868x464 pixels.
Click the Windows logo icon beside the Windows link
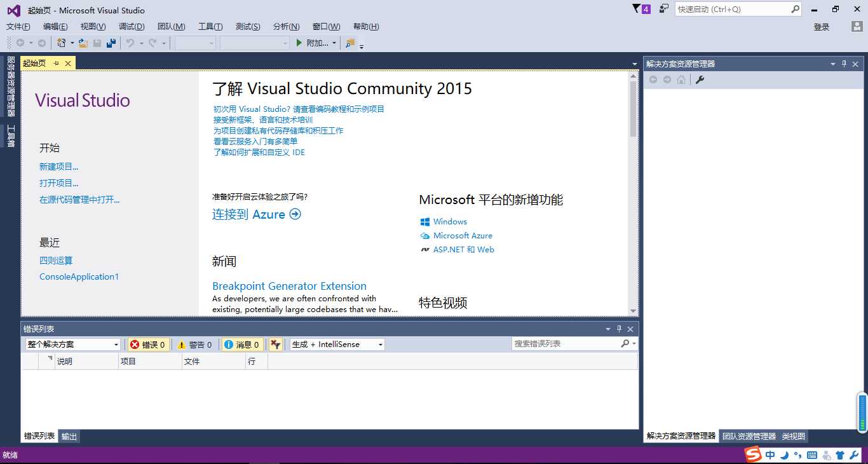pos(425,222)
